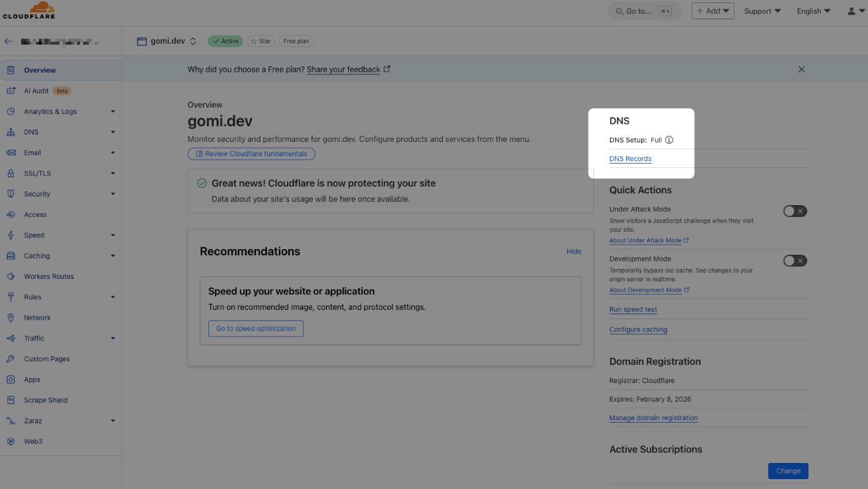The image size is (868, 489).
Task: Expand the Security submenu arrow
Action: pyautogui.click(x=113, y=194)
